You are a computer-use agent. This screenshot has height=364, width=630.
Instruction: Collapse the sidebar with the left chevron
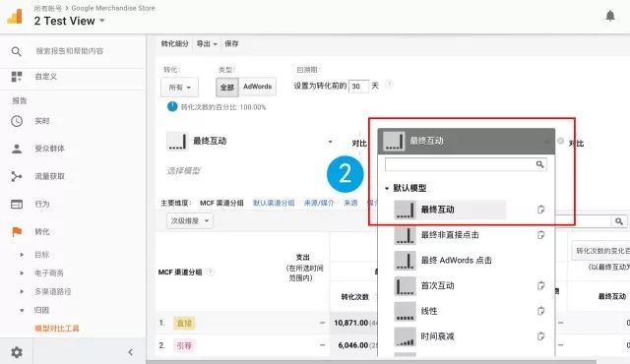pyautogui.click(x=131, y=352)
